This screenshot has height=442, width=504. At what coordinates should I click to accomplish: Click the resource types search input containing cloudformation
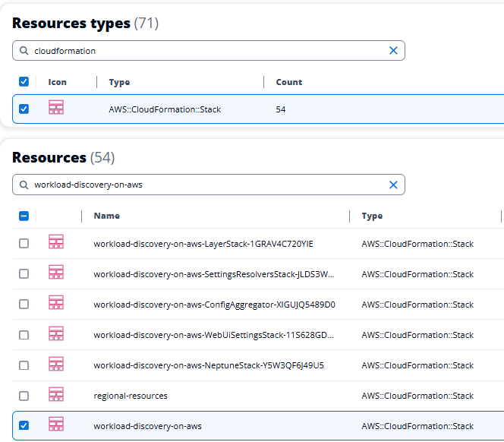209,51
